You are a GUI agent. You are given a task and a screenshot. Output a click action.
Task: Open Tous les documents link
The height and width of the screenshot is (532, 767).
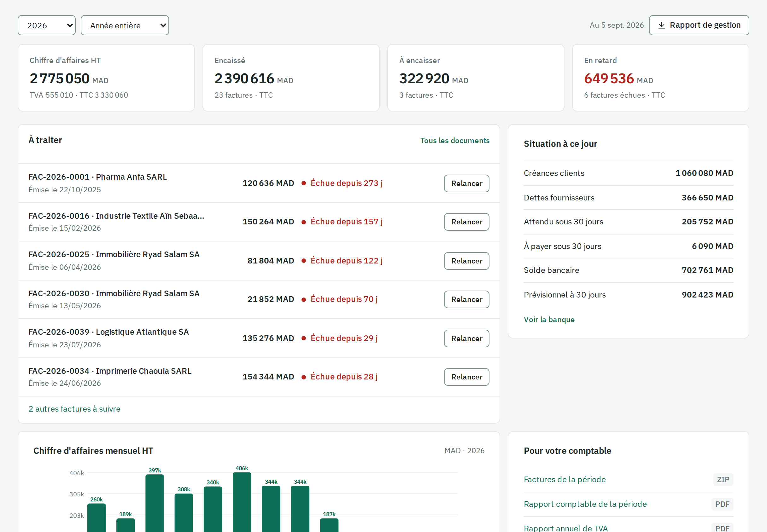[455, 141]
